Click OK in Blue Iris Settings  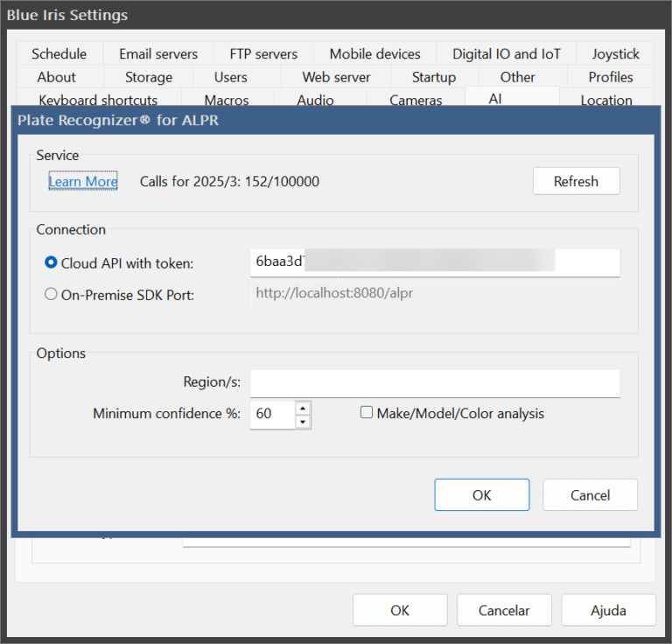(400, 610)
